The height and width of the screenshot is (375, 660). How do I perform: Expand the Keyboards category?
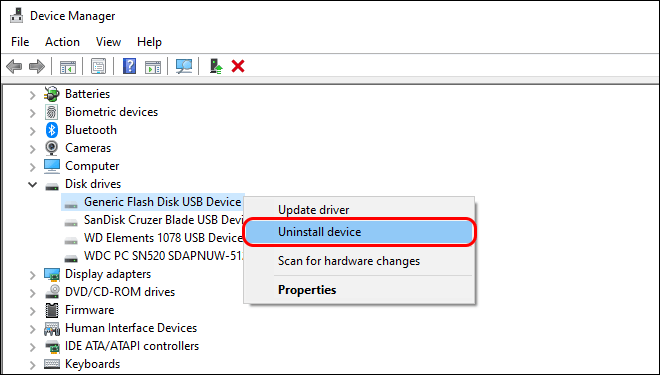[32, 364]
